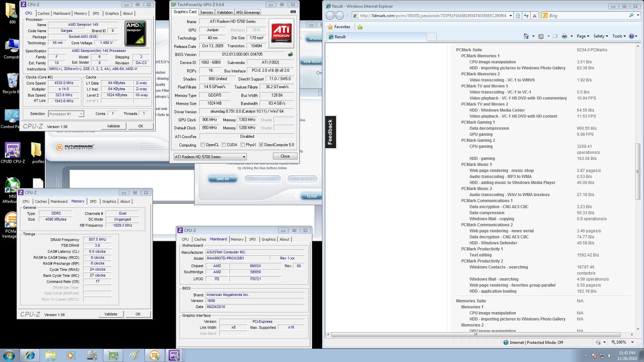
Task: Toggle the PhysX checkbox in GPU-Z
Action: pos(242,145)
